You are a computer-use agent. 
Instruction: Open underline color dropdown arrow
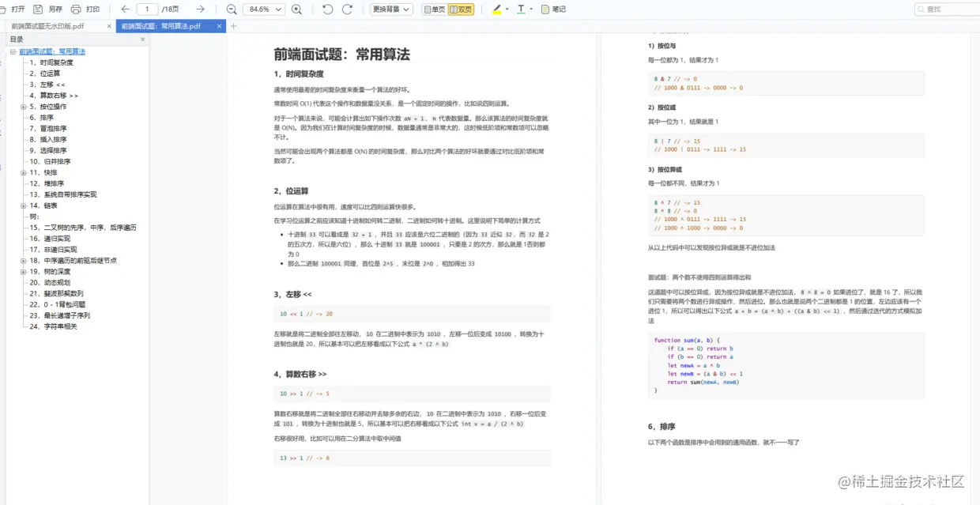531,9
